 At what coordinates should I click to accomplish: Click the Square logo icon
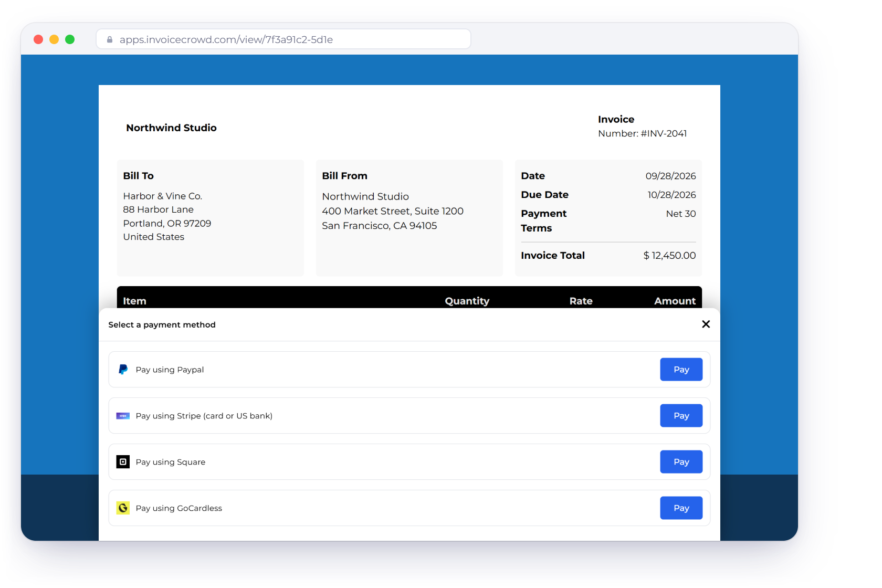(x=123, y=462)
